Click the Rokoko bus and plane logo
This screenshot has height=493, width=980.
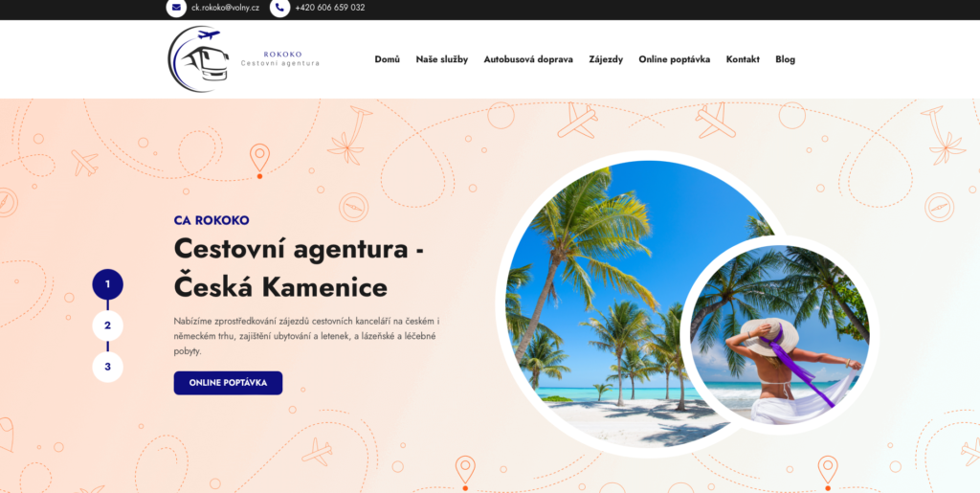tap(199, 59)
